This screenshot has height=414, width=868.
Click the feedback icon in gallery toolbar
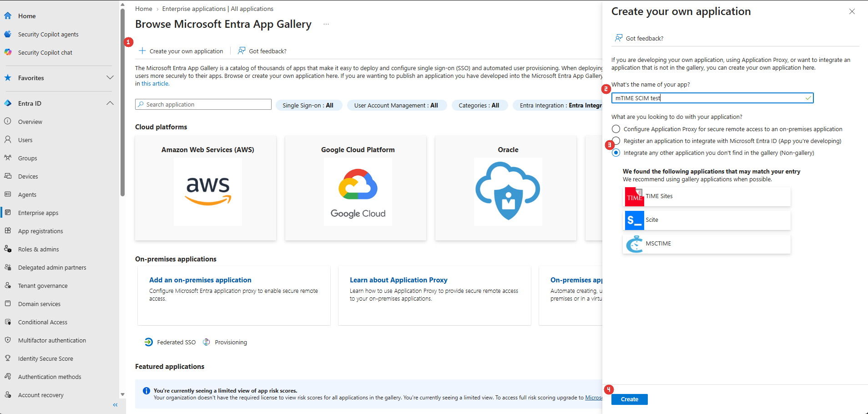pyautogui.click(x=242, y=51)
